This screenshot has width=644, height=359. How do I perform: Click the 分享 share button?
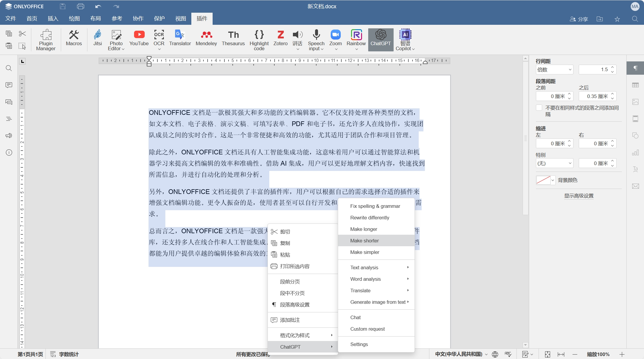579,19
